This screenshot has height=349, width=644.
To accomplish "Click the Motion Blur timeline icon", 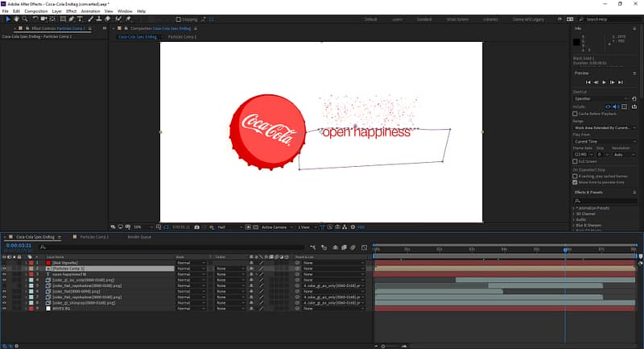I will (x=353, y=247).
